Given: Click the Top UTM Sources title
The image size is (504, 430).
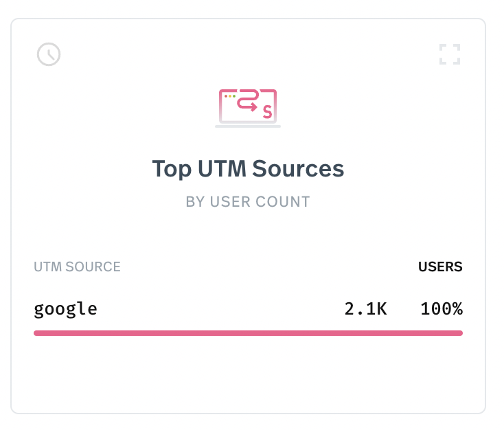Looking at the screenshot, I should coord(248,168).
